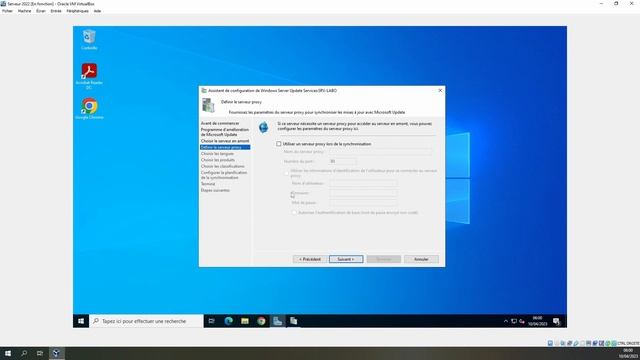
Task: Open the guest network tray icon
Action: pos(514,322)
